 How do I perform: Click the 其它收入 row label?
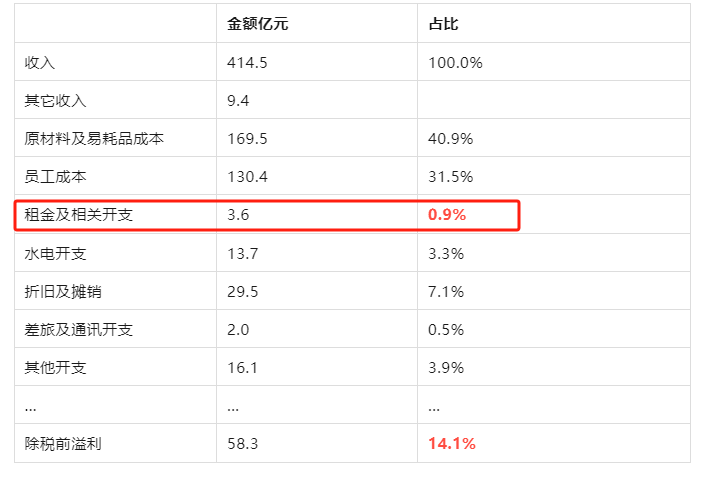pyautogui.click(x=56, y=100)
